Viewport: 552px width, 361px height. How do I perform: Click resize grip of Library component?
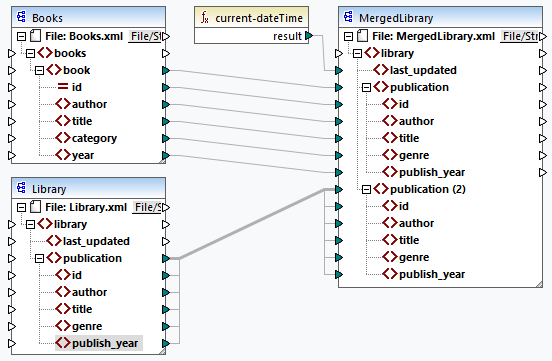click(162, 351)
